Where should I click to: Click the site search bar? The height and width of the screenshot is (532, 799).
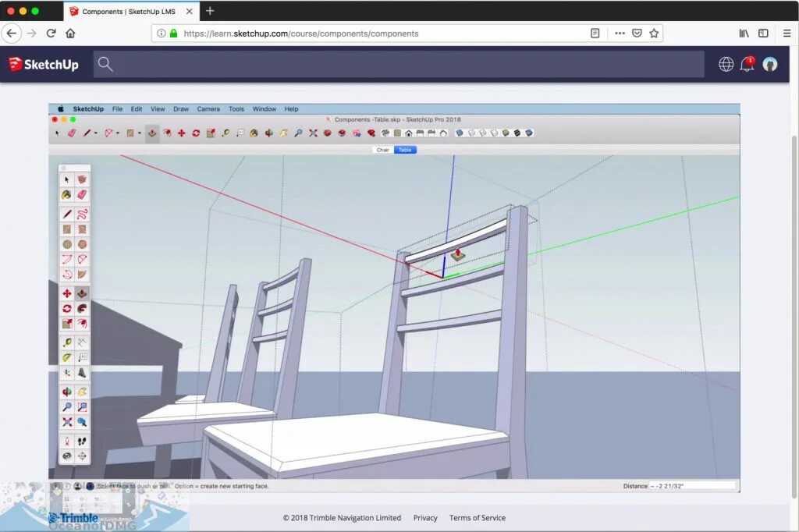click(x=399, y=64)
